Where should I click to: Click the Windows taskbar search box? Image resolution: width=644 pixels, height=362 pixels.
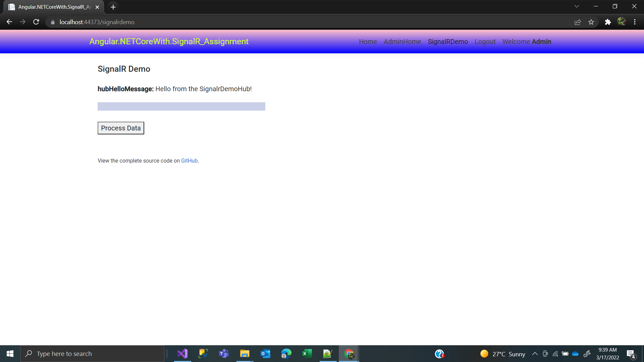pyautogui.click(x=92, y=354)
